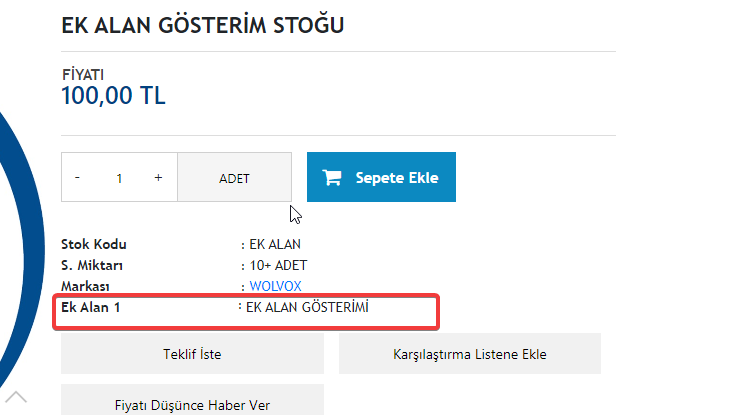
Task: Click the scroll-to-top chevron arrow
Action: coord(16,397)
